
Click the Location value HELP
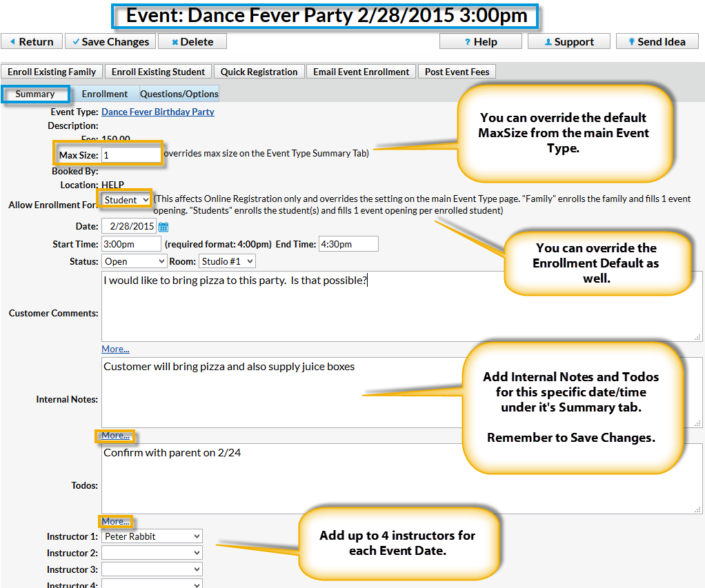click(113, 185)
